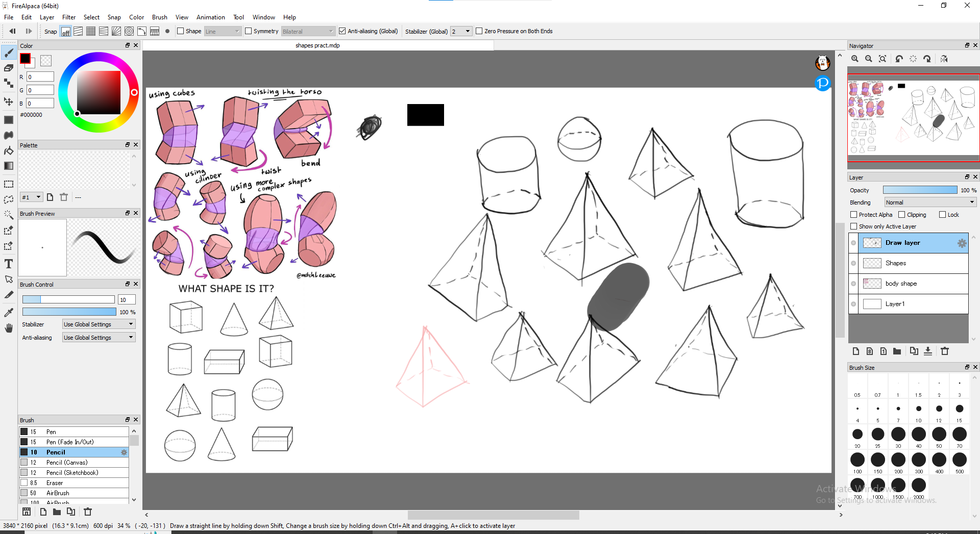Open Brush Control Stabilizer dropdown

pos(99,324)
